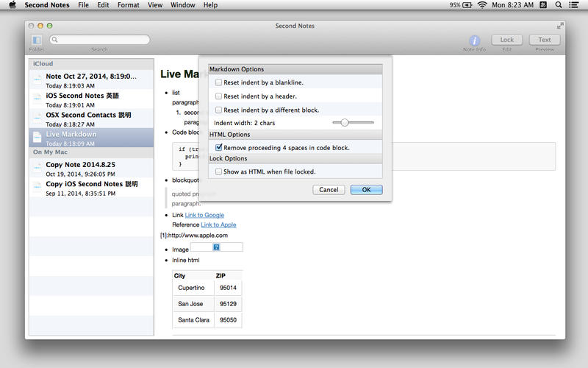This screenshot has width=588, height=368.
Task: Open the Apple menu icon
Action: tap(12, 5)
